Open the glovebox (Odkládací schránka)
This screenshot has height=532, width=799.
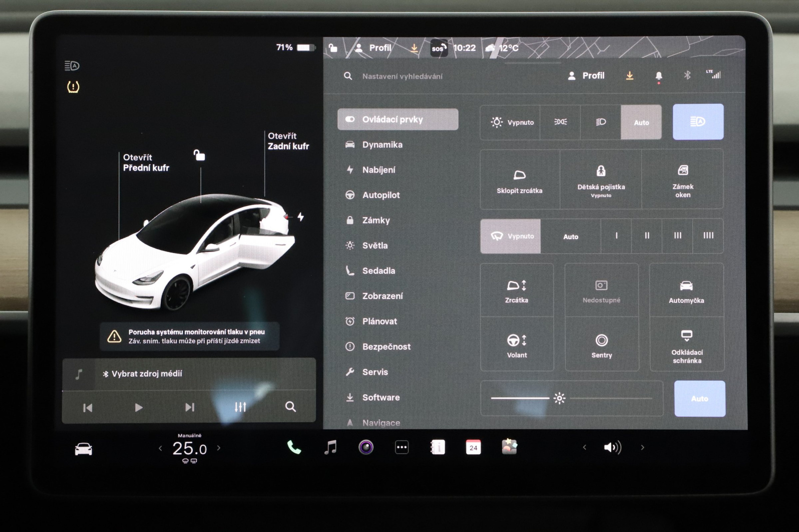[687, 345]
